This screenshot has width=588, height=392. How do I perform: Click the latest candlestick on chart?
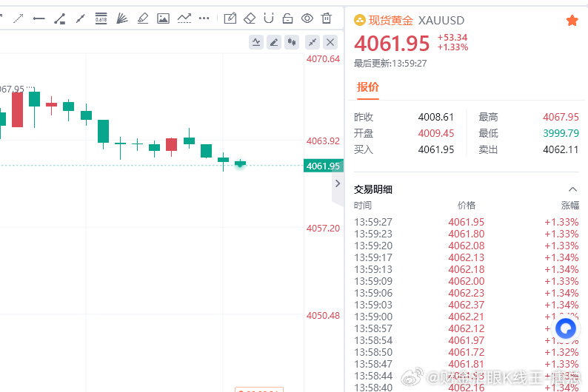click(x=240, y=163)
